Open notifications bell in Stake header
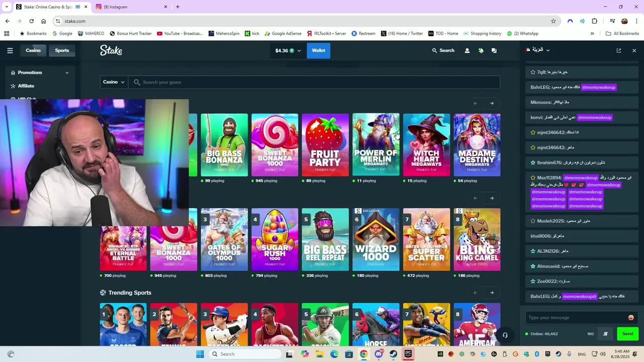The width and height of the screenshot is (644, 362). (x=480, y=50)
